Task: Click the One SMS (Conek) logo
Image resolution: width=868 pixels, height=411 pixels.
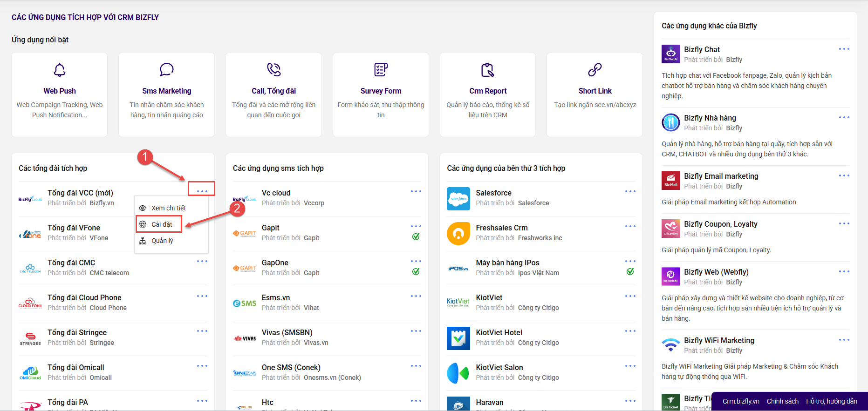Action: [245, 373]
